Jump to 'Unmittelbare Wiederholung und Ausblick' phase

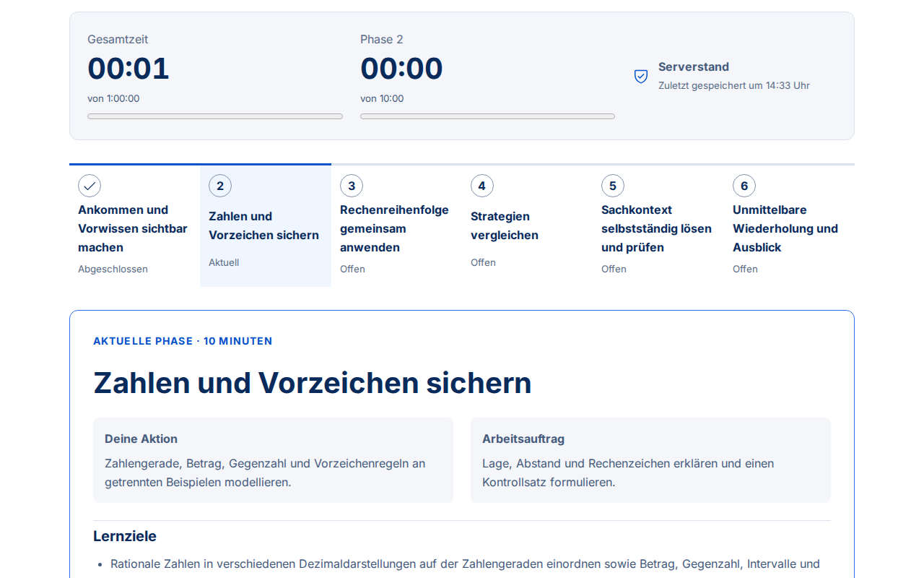[x=789, y=225]
